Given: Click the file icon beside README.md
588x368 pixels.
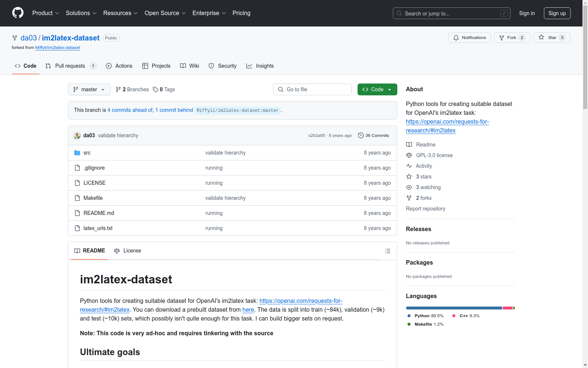Looking at the screenshot, I should point(77,213).
